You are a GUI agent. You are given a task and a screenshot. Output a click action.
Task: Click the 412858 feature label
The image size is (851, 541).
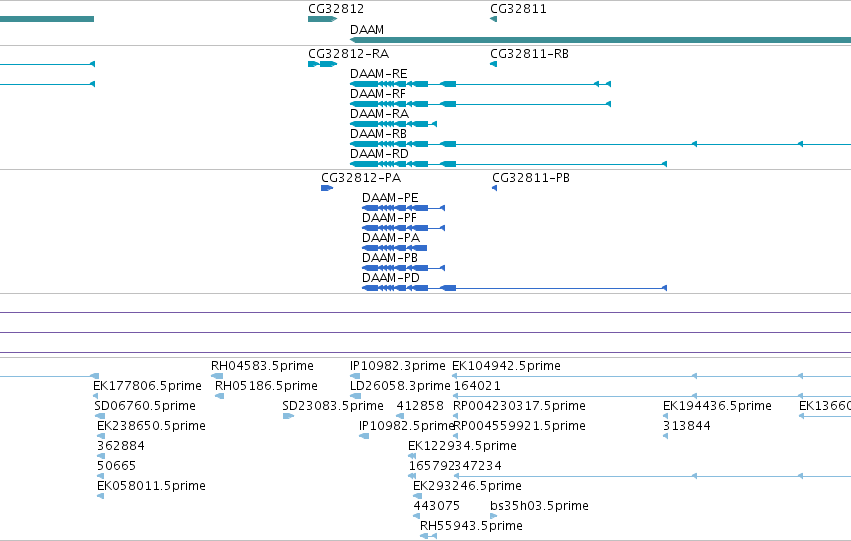420,406
